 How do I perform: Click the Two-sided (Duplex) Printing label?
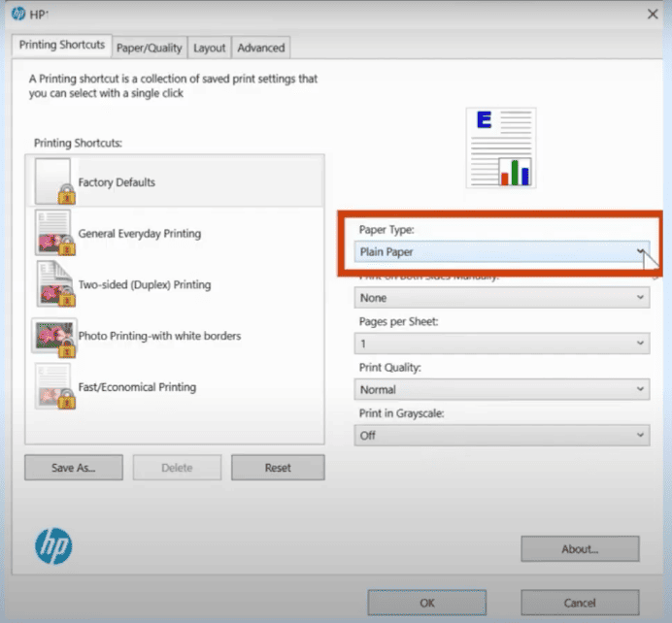click(145, 284)
